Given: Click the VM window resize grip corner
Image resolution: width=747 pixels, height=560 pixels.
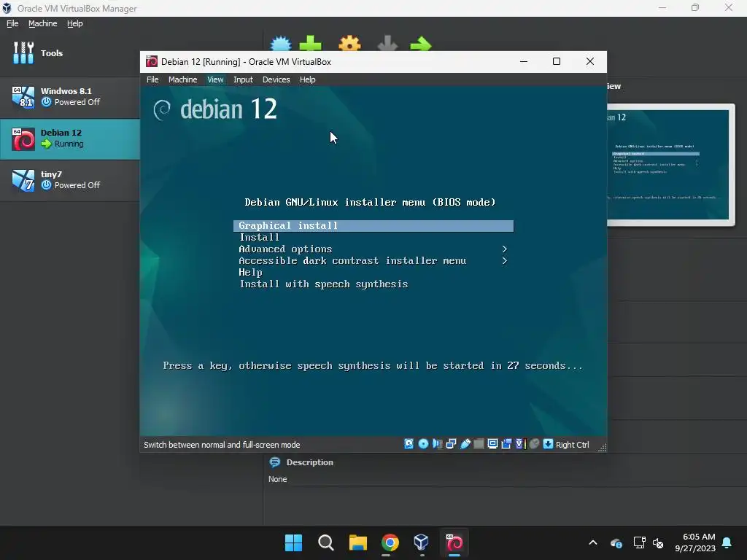Looking at the screenshot, I should (x=602, y=447).
